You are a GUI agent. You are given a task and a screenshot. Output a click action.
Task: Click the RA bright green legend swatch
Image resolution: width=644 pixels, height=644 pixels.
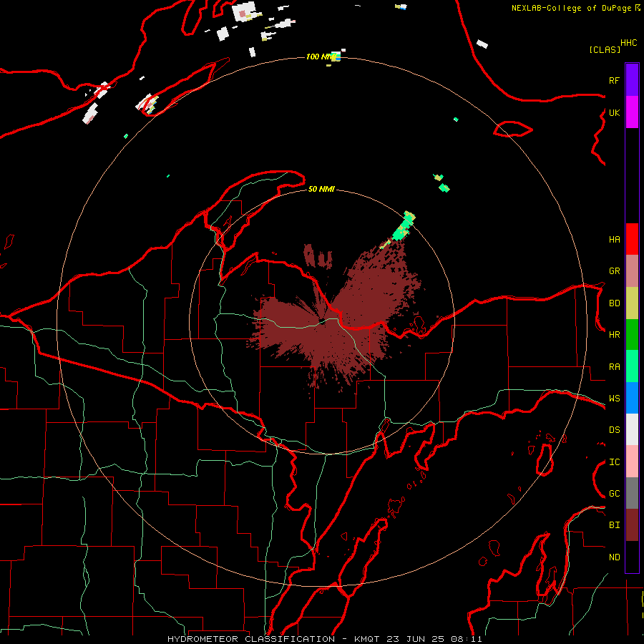(632, 366)
